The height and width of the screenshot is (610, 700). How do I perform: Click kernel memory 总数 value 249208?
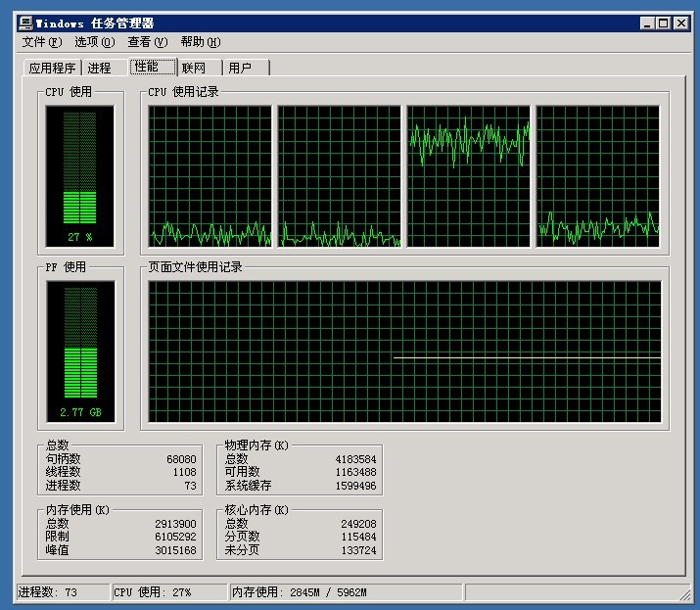tap(358, 524)
